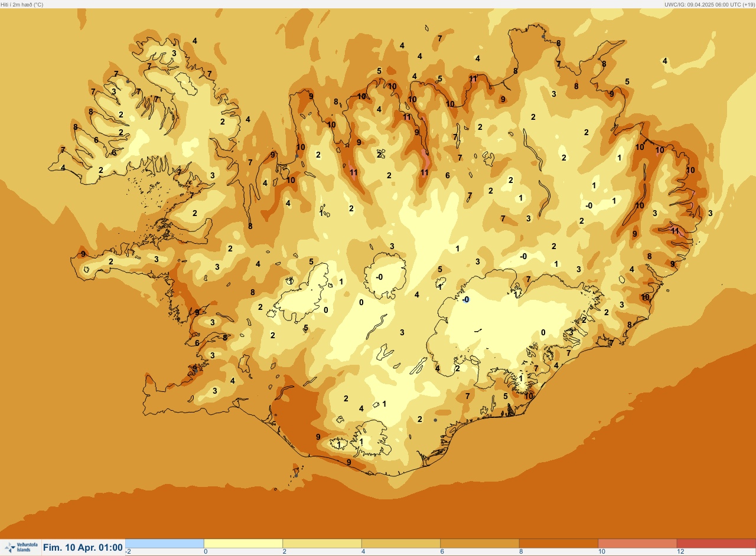Viewport: 756px width, 556px height.
Task: Pick the salmon 10 to 12 legend swatch
Action: pyautogui.click(x=637, y=543)
